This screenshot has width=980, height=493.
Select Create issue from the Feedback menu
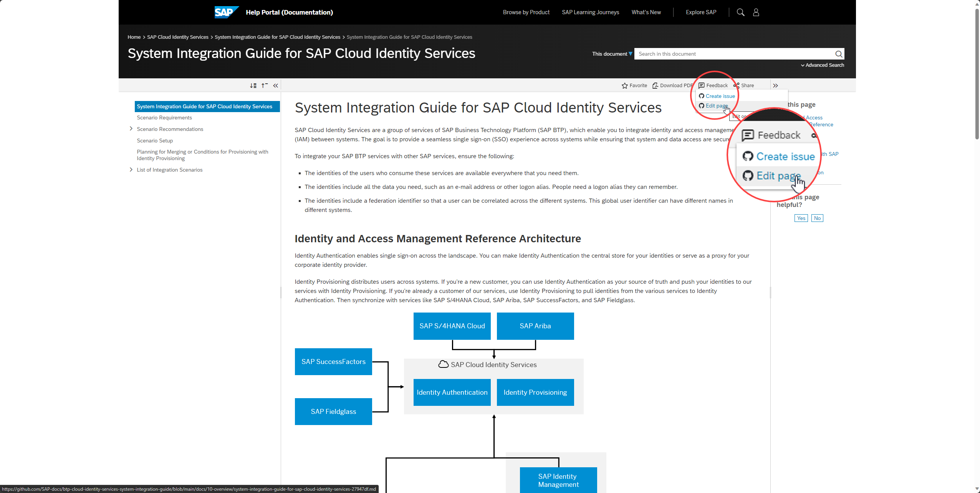coord(720,96)
